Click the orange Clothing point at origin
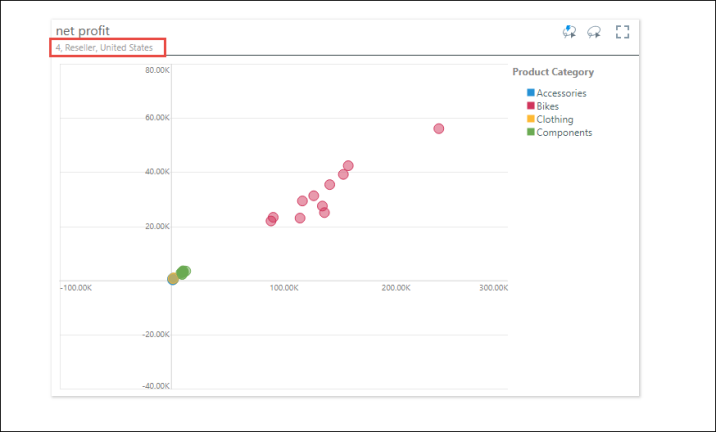 click(x=172, y=279)
